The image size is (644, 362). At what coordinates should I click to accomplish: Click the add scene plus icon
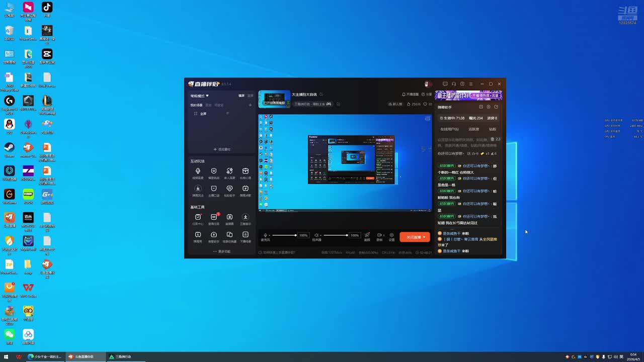coord(250,105)
